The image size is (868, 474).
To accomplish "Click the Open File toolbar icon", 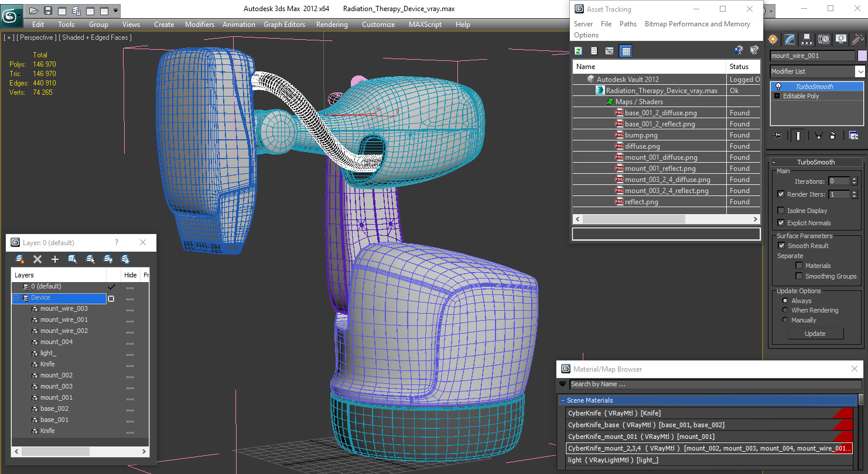I will (x=34, y=11).
